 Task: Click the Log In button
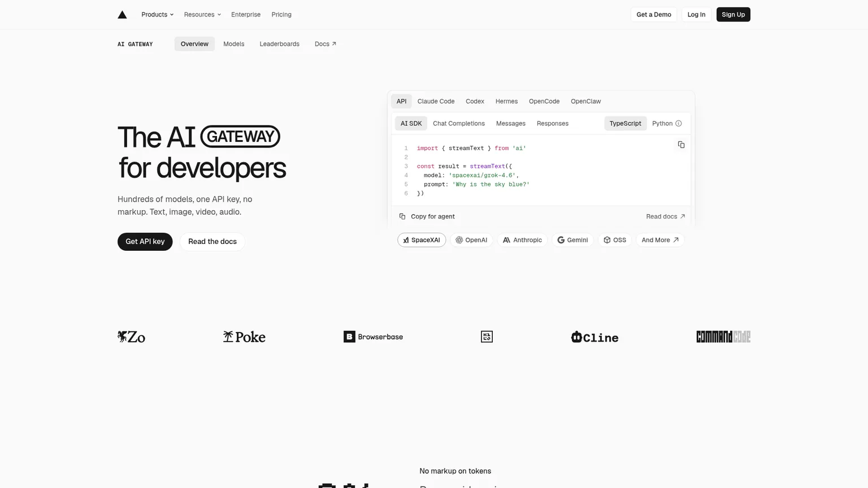pos(696,15)
